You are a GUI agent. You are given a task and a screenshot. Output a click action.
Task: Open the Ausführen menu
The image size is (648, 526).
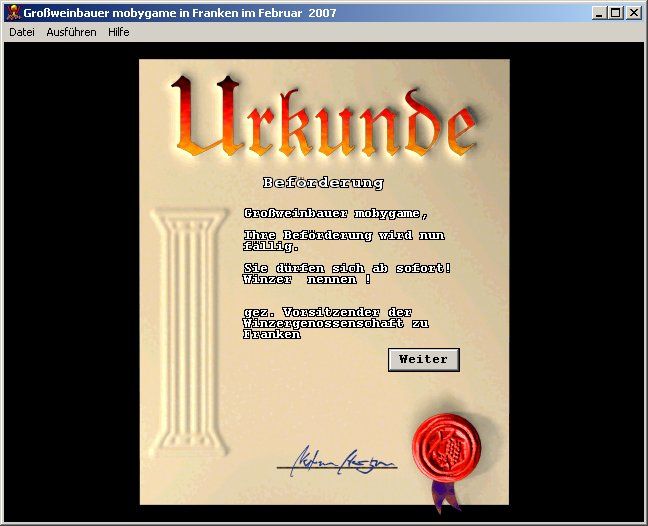72,32
